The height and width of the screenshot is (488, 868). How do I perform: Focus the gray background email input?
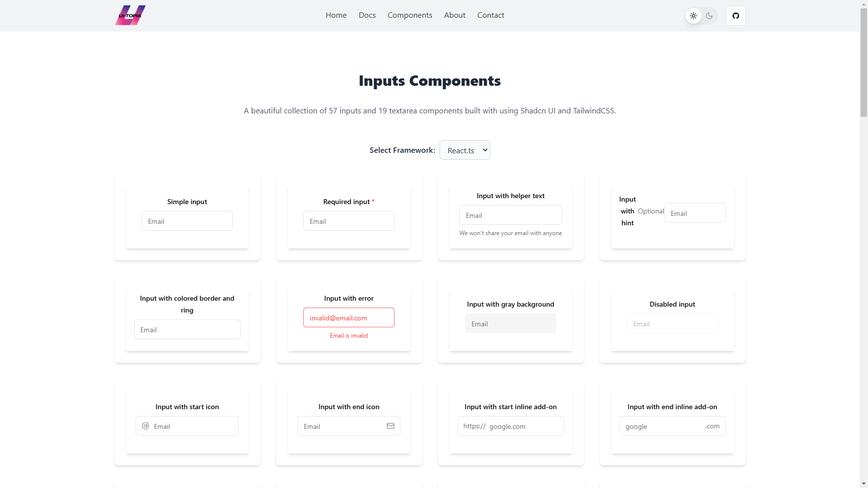tap(510, 323)
